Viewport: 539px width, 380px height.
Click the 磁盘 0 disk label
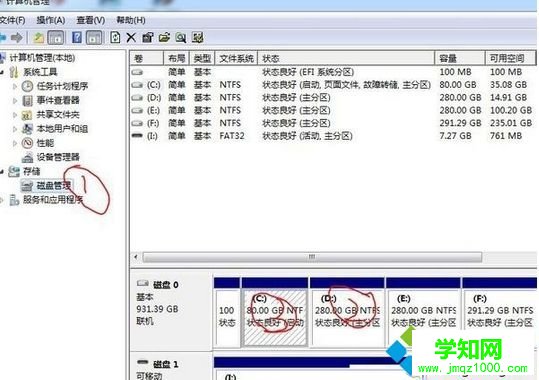point(165,285)
